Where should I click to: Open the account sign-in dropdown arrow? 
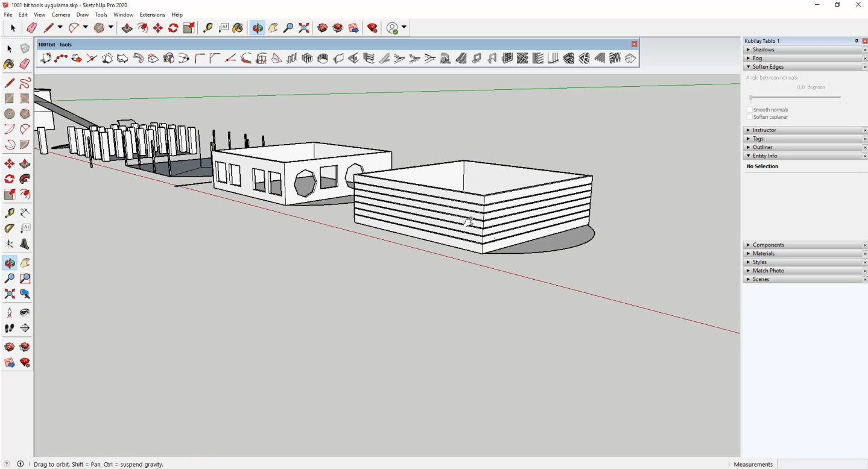[x=404, y=28]
